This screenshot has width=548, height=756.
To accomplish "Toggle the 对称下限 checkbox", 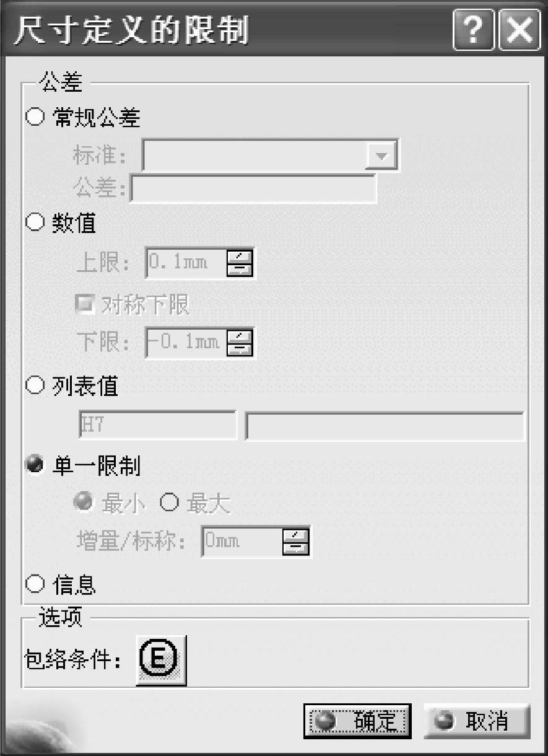I will click(82, 304).
